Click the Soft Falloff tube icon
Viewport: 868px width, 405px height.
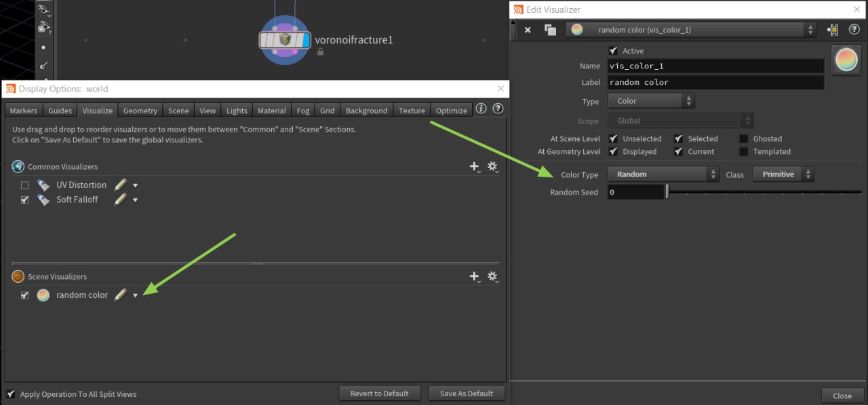tap(43, 199)
